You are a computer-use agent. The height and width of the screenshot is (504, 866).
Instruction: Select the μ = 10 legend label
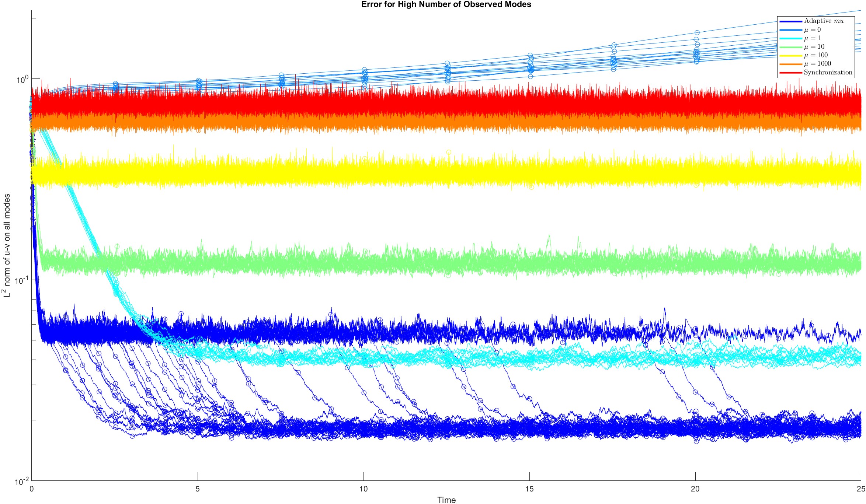point(814,47)
